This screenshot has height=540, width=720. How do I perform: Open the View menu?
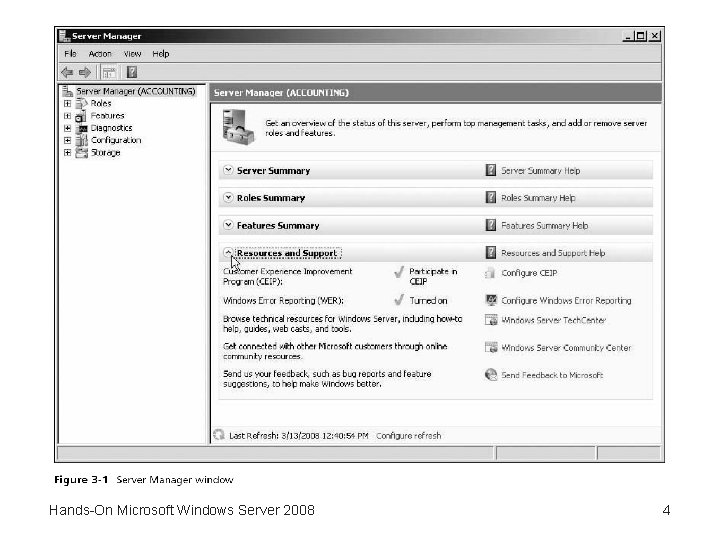pyautogui.click(x=132, y=54)
